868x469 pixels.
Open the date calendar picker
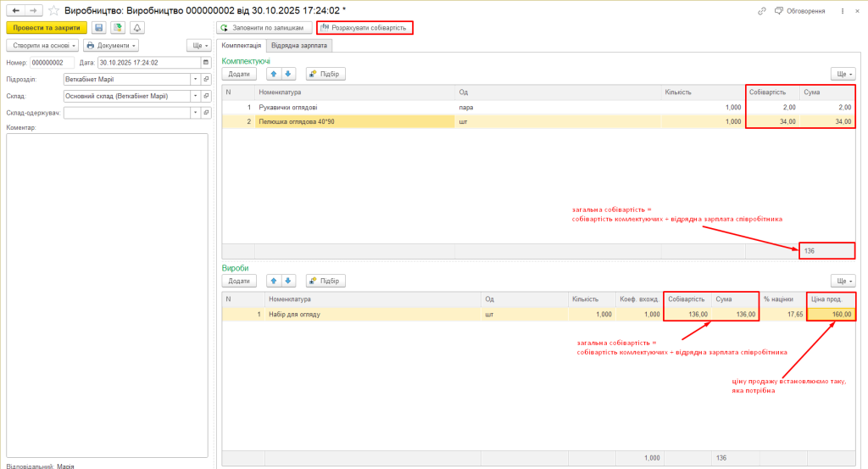click(x=205, y=62)
